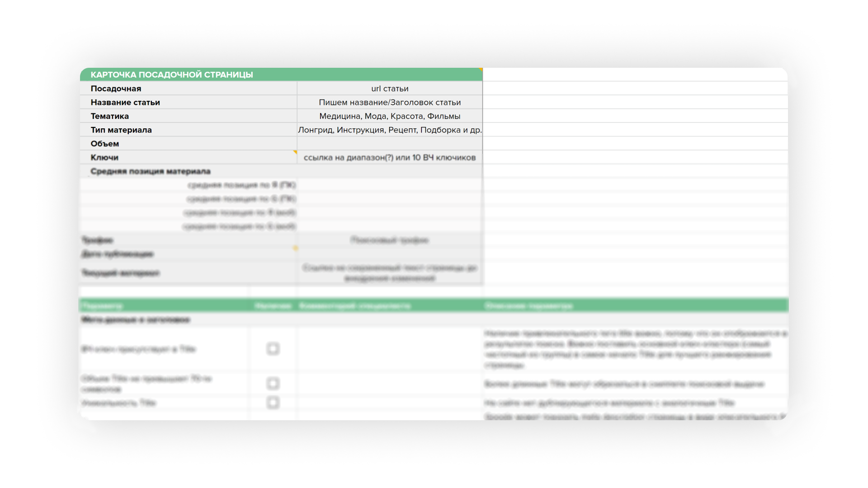Tick the checkbox for ВЧ-ключ in Title row
The width and height of the screenshot is (868, 488).
point(273,349)
